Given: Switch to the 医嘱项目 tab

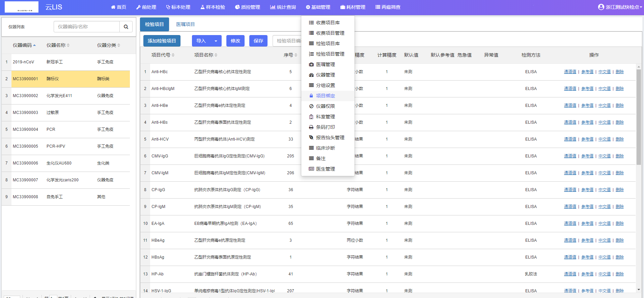Looking at the screenshot, I should (x=186, y=24).
